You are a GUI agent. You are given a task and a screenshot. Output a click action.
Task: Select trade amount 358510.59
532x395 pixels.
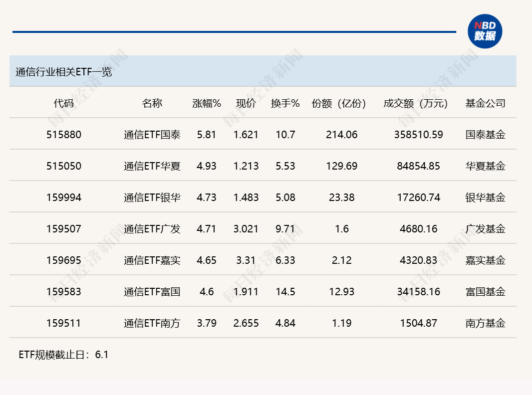pyautogui.click(x=419, y=135)
